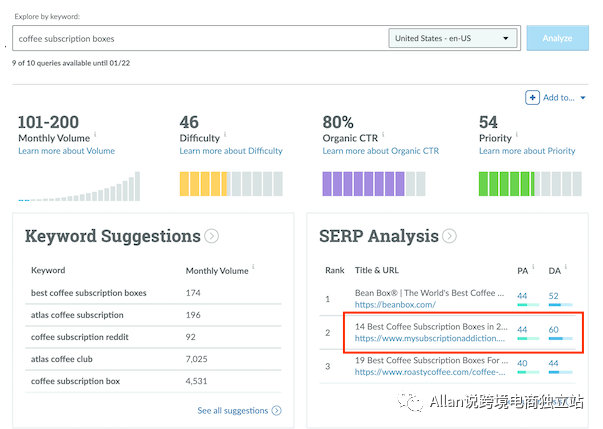Viewport: 603px width, 429px height.
Task: Expand the Add to dropdown arrow
Action: (583, 98)
